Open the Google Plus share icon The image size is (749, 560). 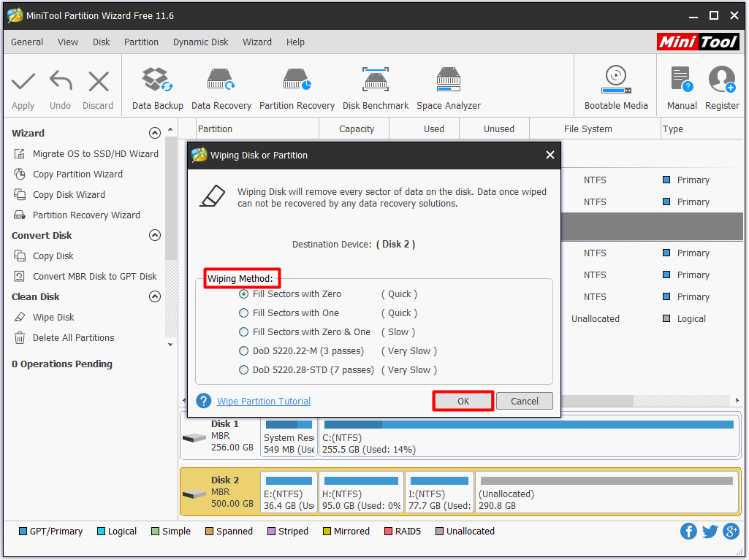(731, 531)
